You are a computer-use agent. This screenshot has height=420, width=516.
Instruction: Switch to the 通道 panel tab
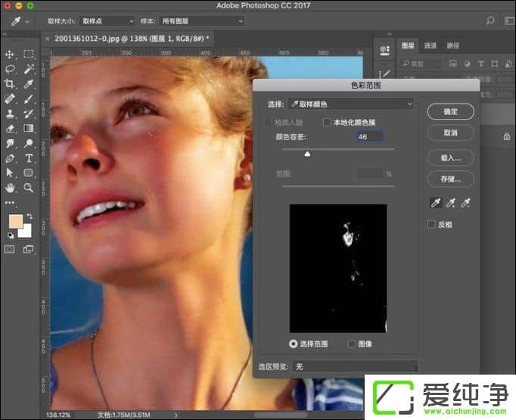point(430,45)
